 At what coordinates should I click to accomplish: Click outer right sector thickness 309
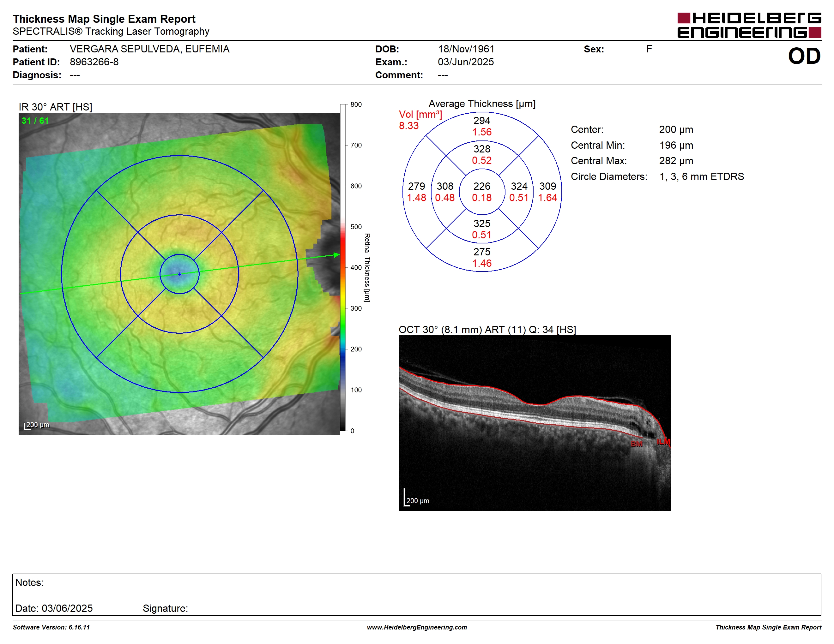(x=547, y=186)
